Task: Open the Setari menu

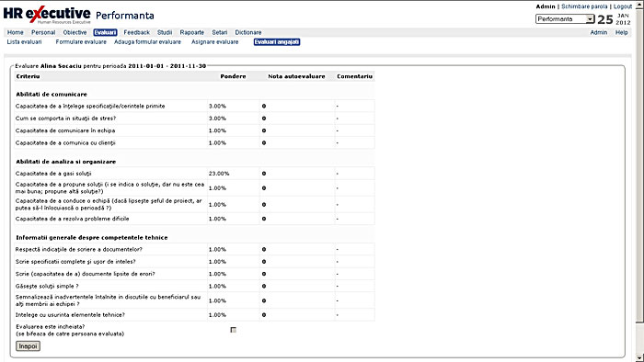Action: (220, 32)
